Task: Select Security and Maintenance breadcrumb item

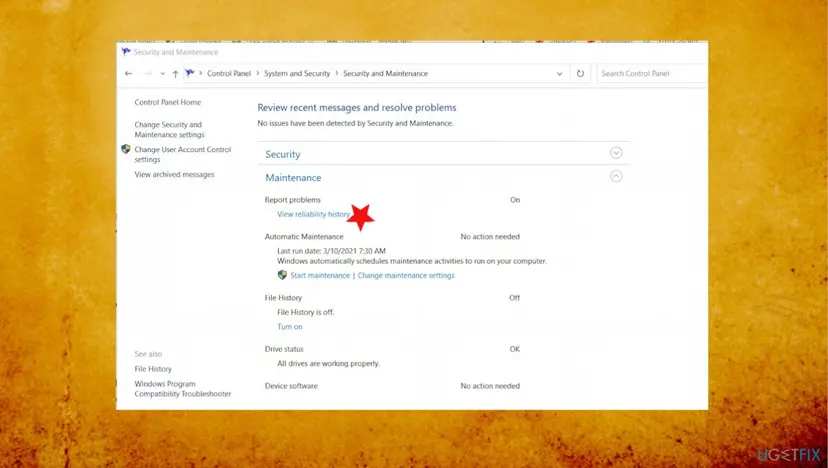Action: (385, 73)
